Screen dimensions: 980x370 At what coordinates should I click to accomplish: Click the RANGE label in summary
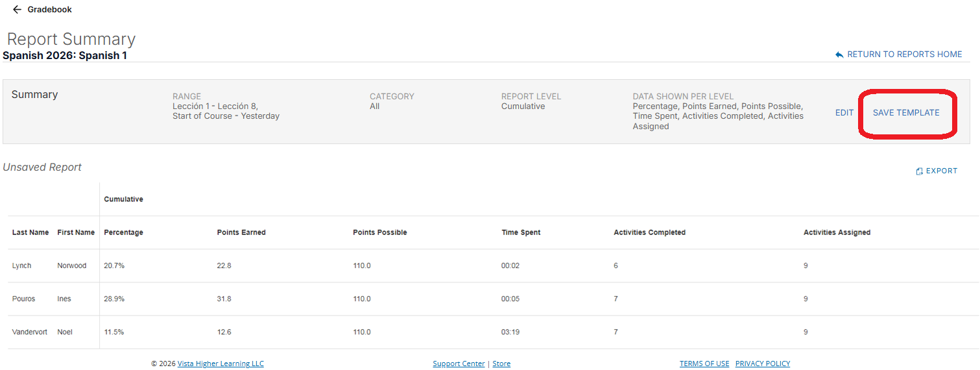[187, 97]
